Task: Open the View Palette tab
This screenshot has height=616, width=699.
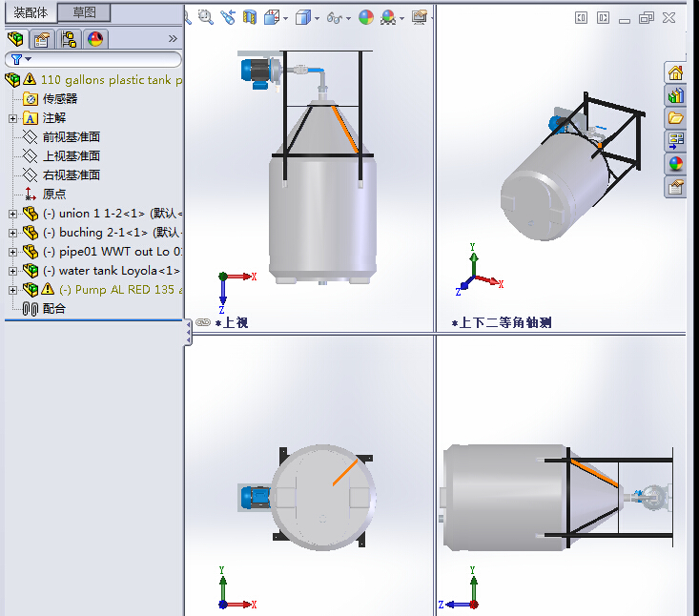Action: 675,141
